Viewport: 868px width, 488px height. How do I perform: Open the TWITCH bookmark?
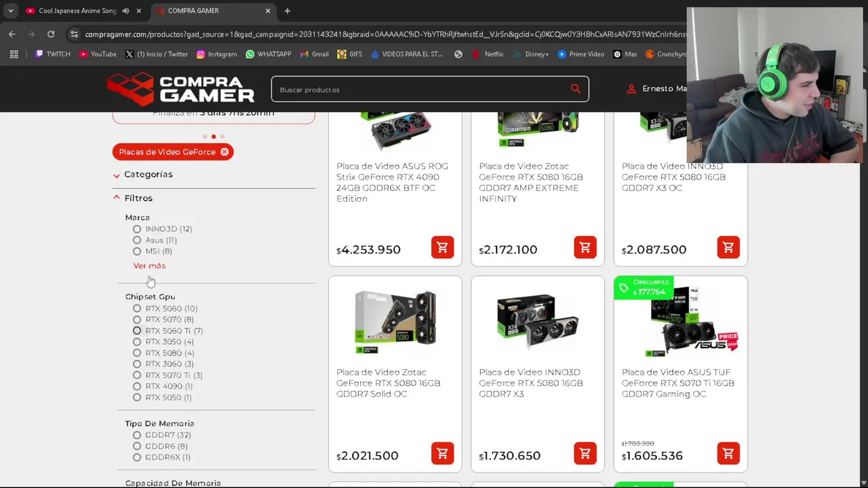pyautogui.click(x=53, y=54)
